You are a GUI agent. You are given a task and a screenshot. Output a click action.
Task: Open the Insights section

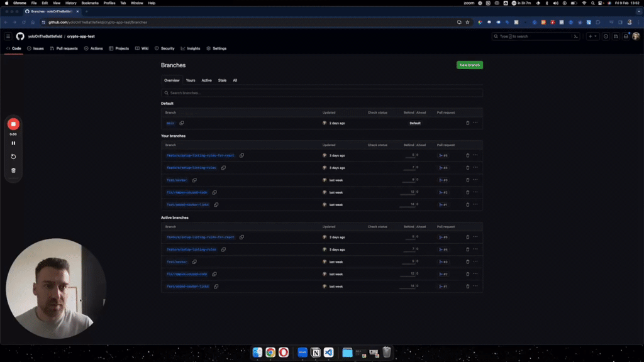[191, 48]
